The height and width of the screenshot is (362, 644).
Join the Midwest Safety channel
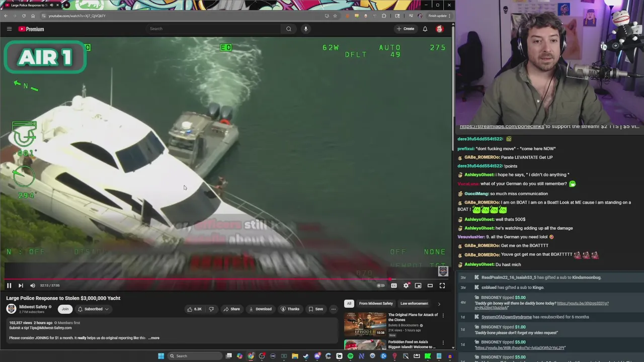click(x=65, y=309)
